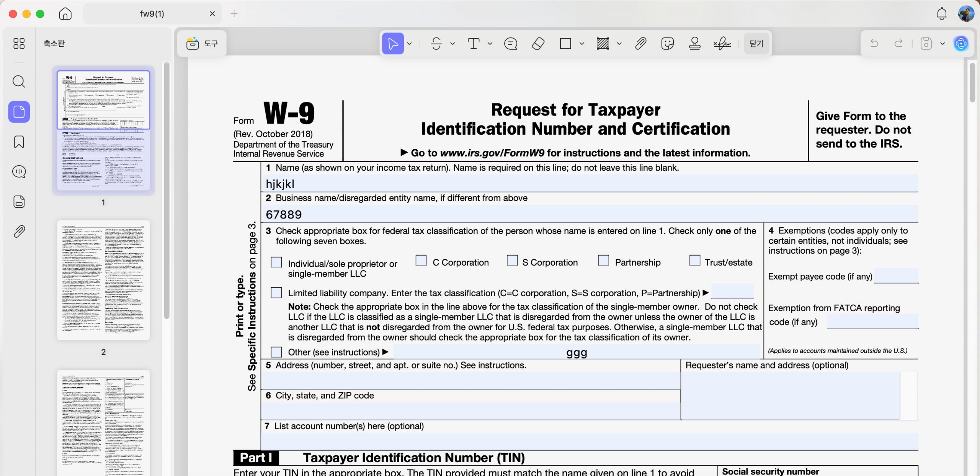Check the Trust/estate checkbox

[694, 260]
